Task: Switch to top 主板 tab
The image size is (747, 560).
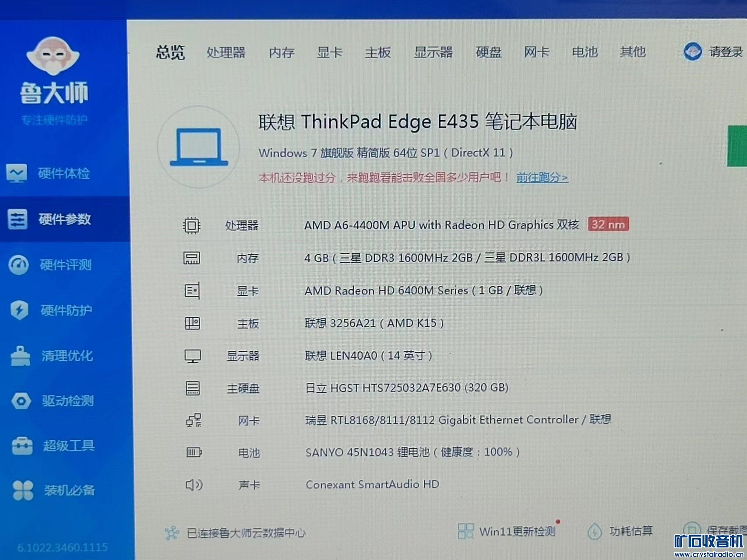Action: point(378,52)
